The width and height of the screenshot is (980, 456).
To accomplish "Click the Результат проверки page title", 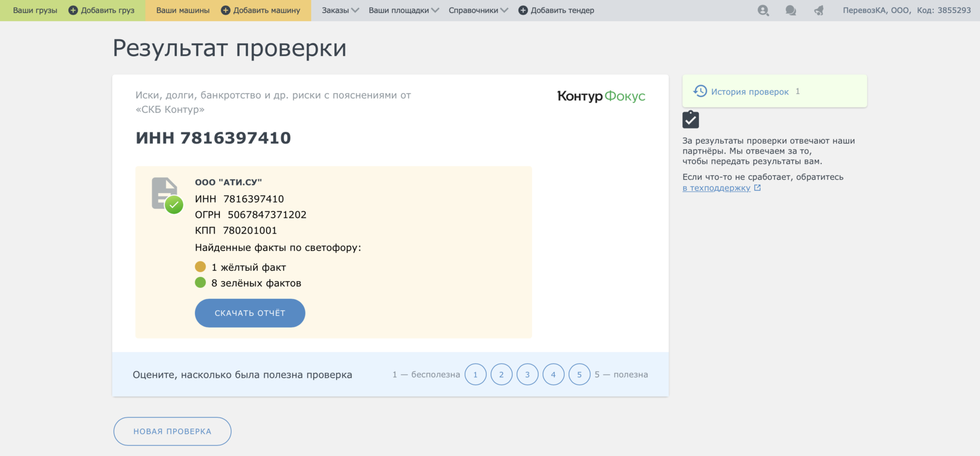I will [x=229, y=48].
